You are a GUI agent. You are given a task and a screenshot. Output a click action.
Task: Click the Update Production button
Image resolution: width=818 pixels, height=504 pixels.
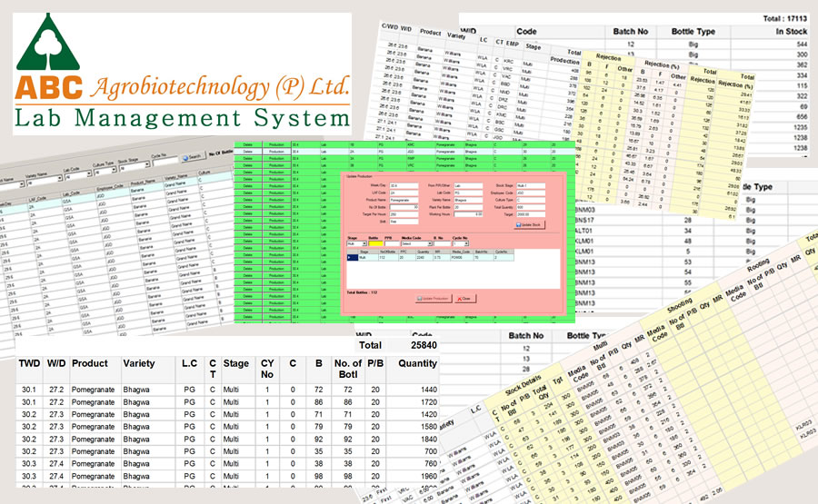434,299
